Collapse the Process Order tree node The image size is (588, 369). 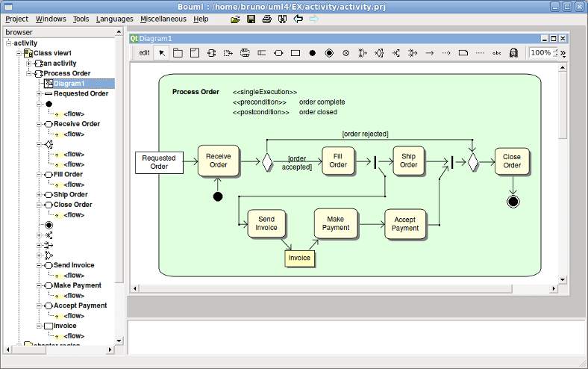30,73
